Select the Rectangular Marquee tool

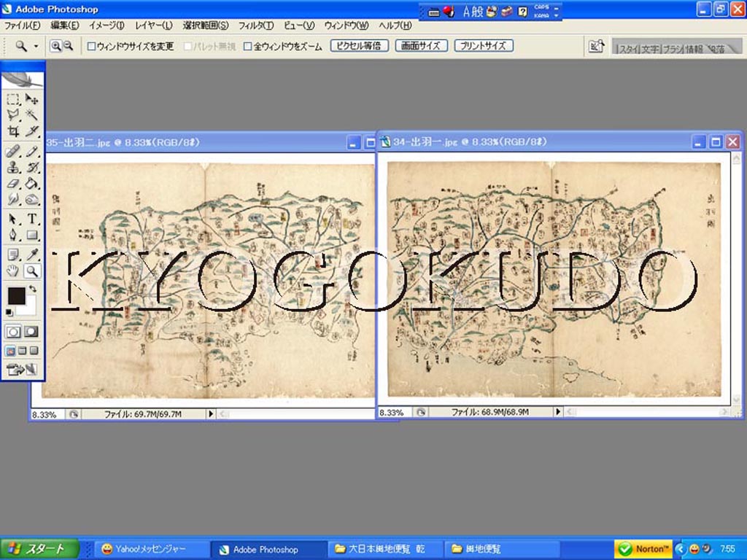click(x=13, y=99)
